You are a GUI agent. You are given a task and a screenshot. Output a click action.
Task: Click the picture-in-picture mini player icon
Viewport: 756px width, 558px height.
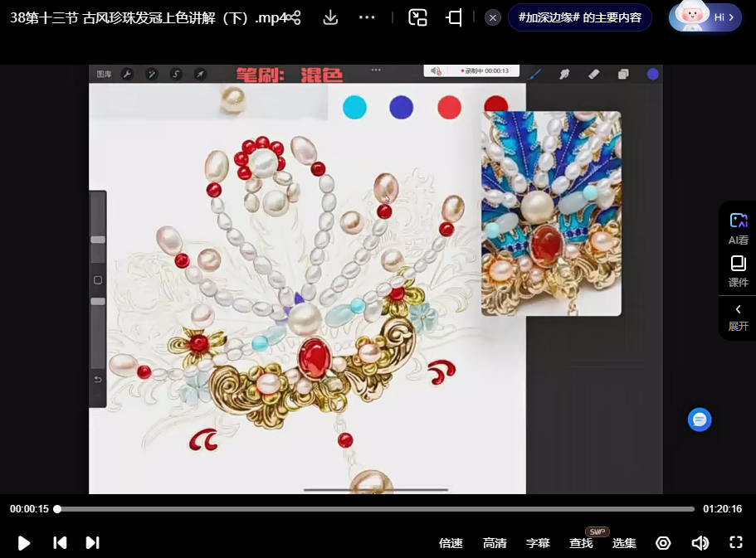click(x=417, y=18)
